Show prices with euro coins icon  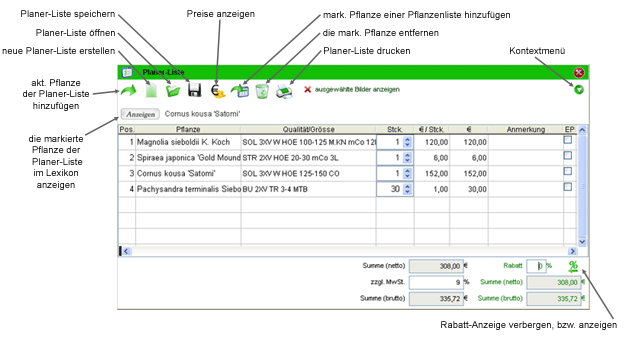[218, 91]
